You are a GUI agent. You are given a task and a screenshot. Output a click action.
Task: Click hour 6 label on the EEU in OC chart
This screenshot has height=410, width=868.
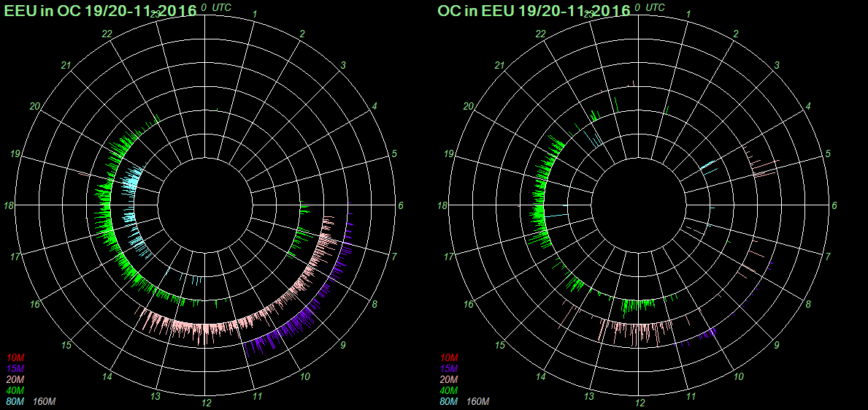coord(401,206)
